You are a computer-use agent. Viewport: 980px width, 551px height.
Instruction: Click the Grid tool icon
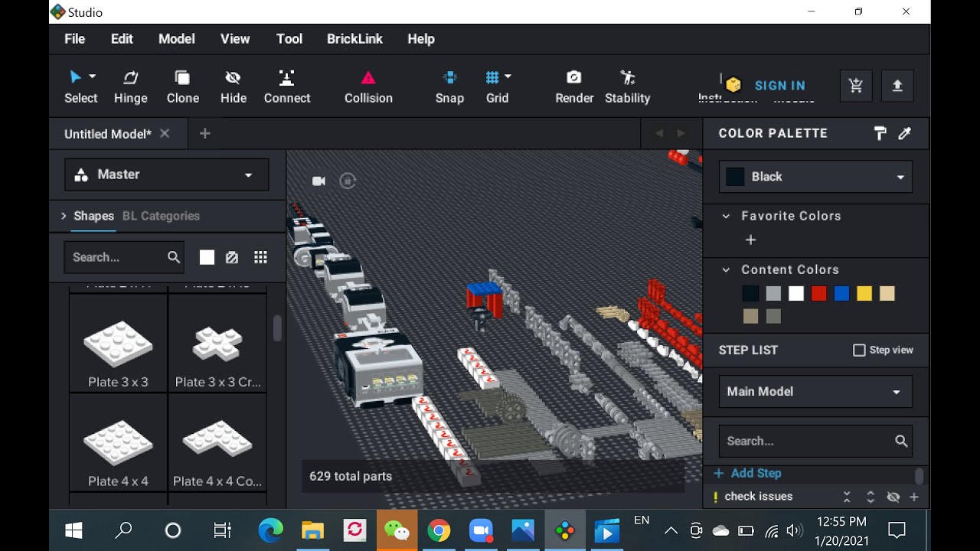point(492,77)
